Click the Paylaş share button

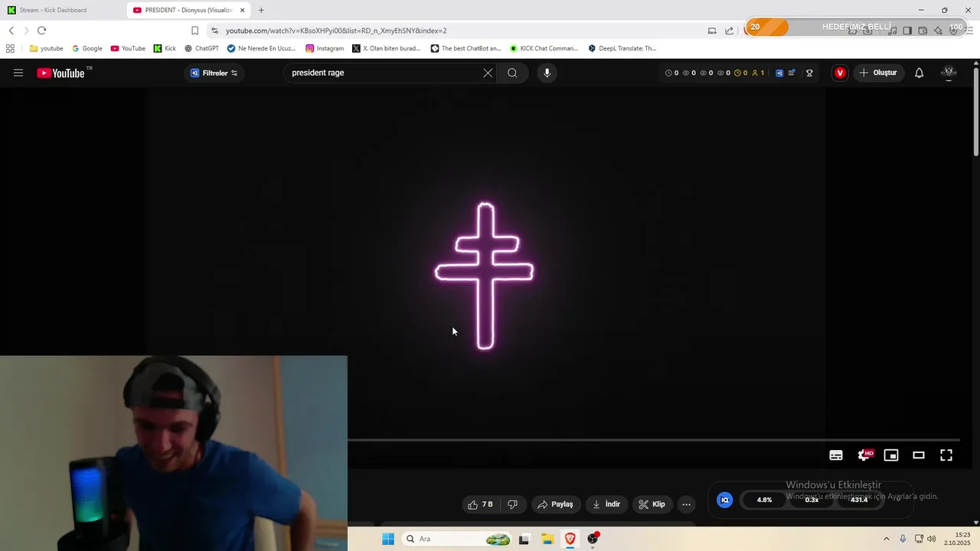(556, 504)
